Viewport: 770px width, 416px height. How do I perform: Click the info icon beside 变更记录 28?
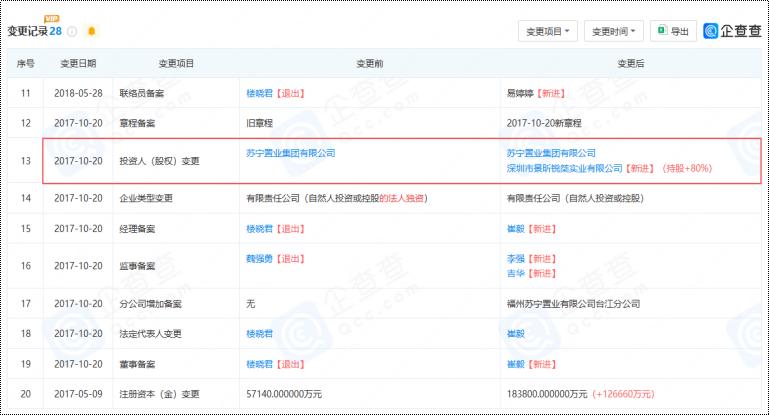point(72,31)
